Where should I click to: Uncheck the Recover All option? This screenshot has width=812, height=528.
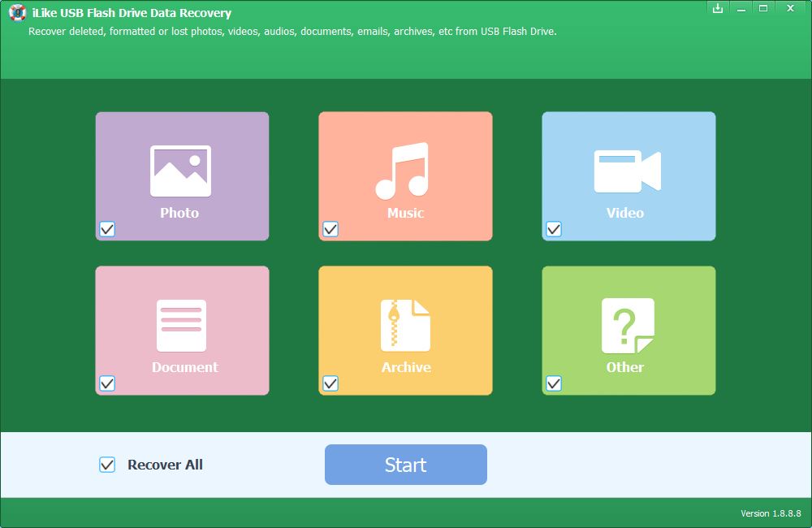tap(107, 464)
